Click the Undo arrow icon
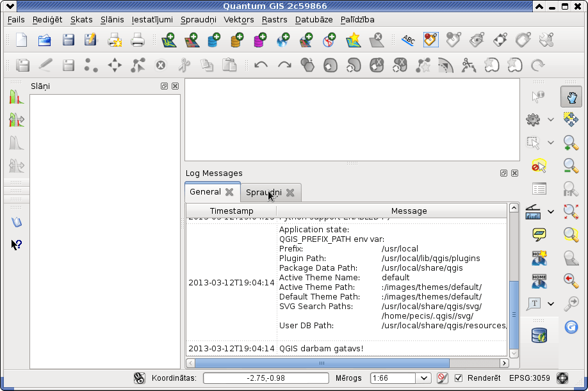 coord(261,65)
